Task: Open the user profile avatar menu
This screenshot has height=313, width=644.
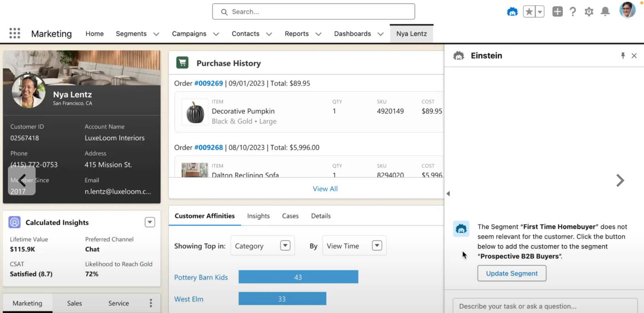Action: 627,10
